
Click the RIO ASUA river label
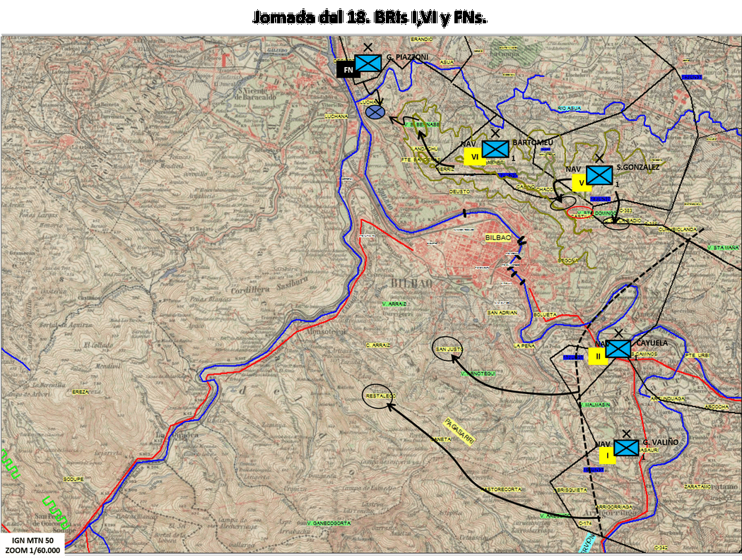pos(570,108)
